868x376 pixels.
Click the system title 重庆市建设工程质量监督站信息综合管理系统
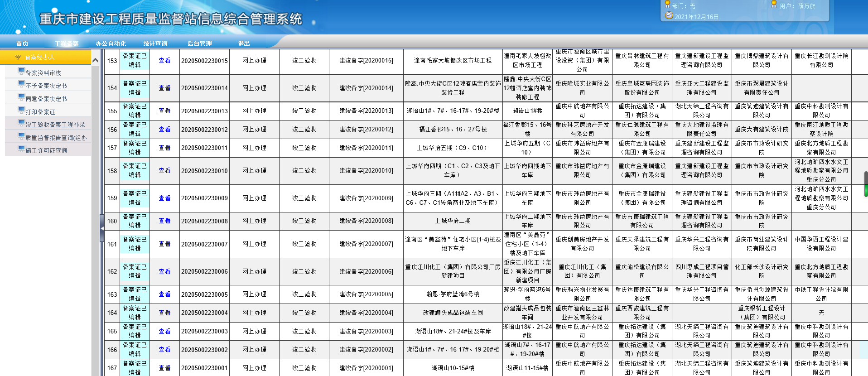[x=171, y=19]
